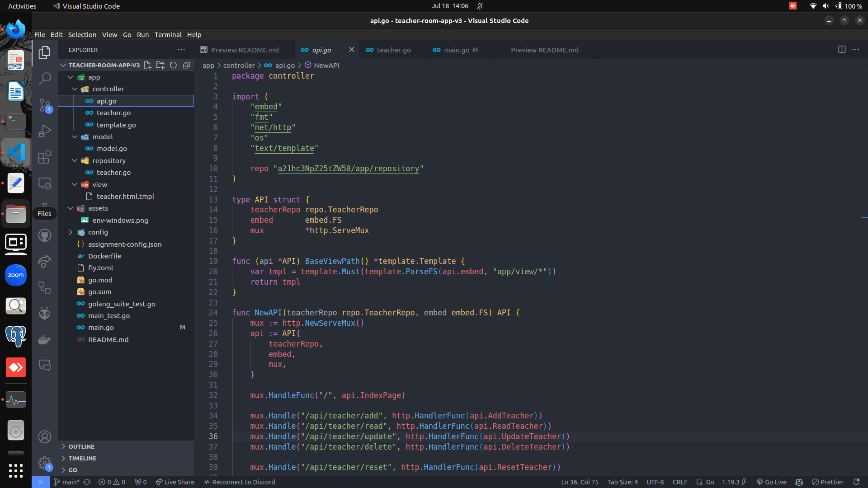Click controller in breadcrumb path

pos(239,66)
